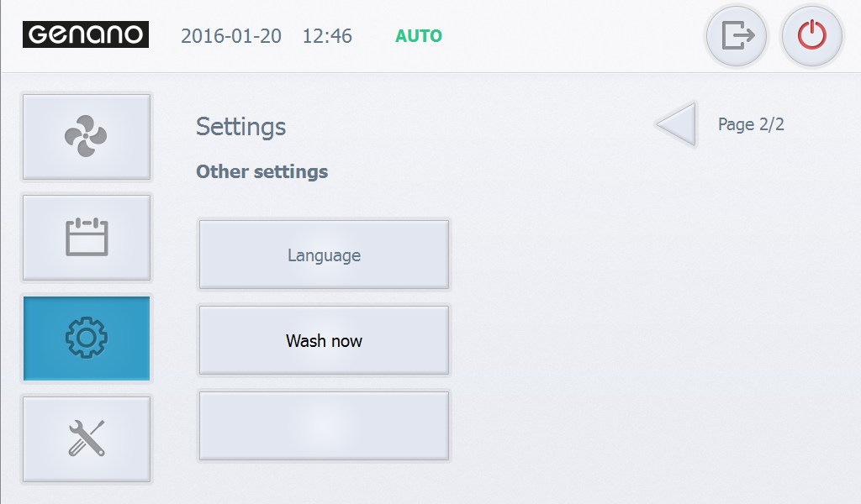Click the Settings heading
Viewport: 861px width, 504px height.
pyautogui.click(x=241, y=127)
